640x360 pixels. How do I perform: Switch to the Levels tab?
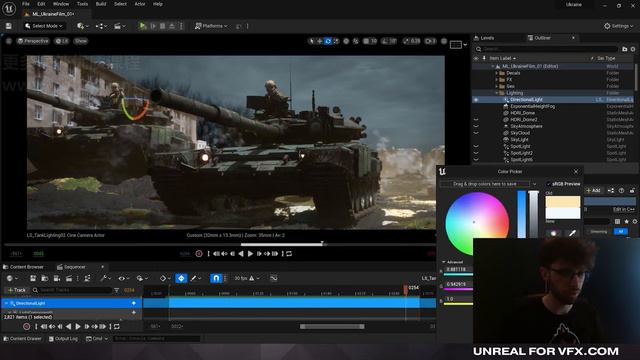[x=484, y=38]
